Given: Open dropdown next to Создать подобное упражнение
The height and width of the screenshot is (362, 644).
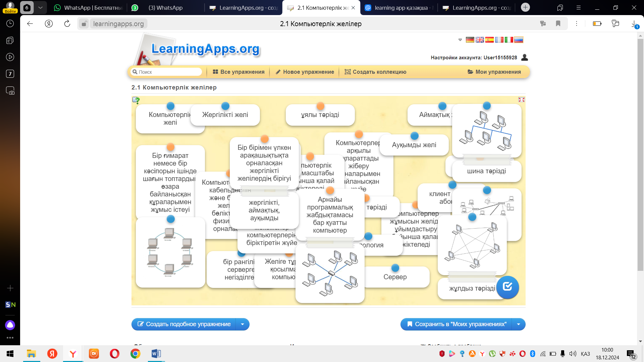Looking at the screenshot, I should click(x=243, y=324).
